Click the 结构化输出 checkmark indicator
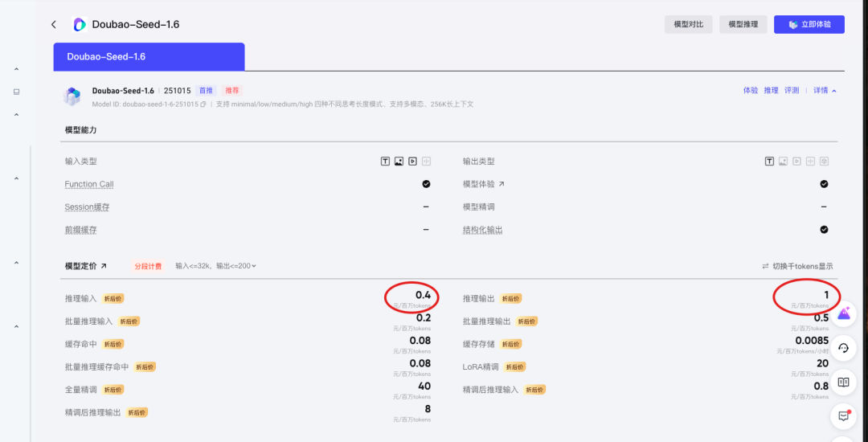The width and height of the screenshot is (868, 442). [x=824, y=230]
